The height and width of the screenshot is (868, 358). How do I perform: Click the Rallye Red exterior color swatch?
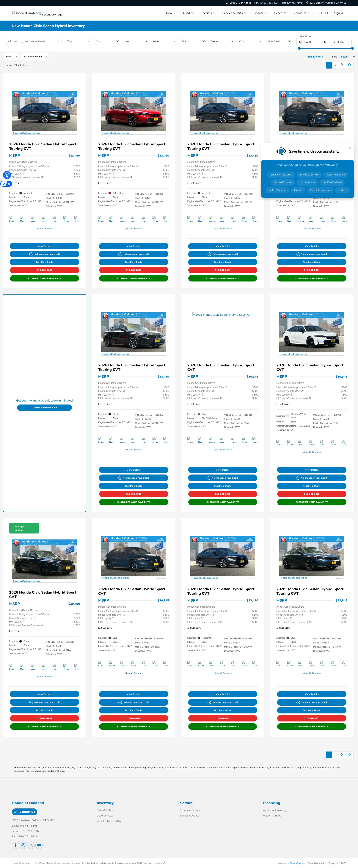tap(110, 193)
